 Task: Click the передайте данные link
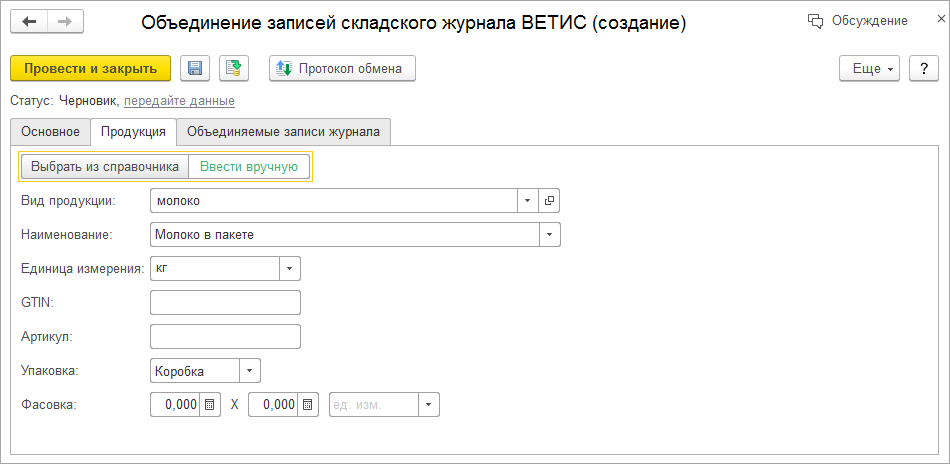(x=179, y=101)
